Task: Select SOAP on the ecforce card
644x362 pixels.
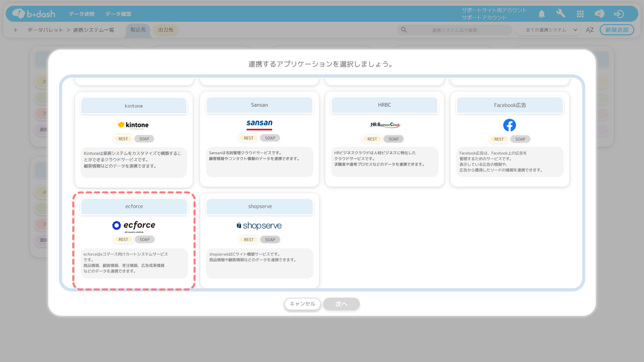Action: [x=144, y=239]
